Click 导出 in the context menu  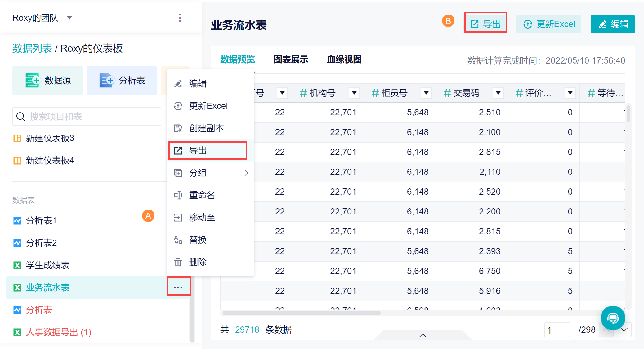(x=198, y=151)
